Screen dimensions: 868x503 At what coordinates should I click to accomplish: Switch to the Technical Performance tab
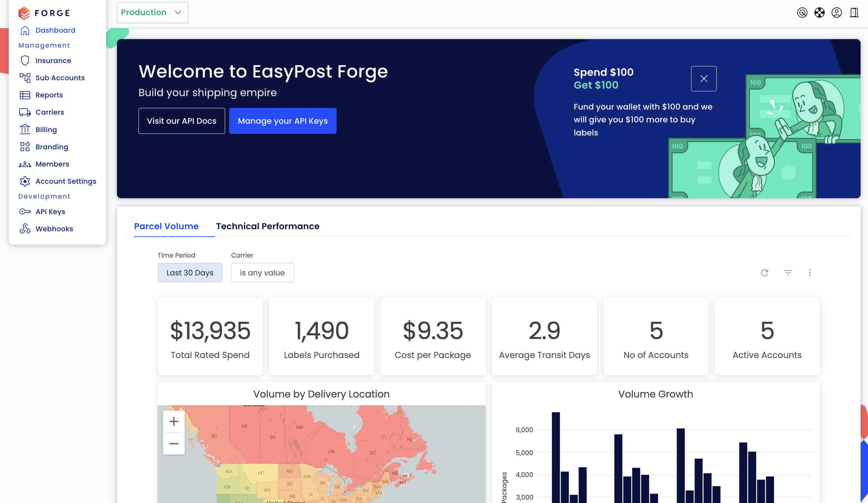[268, 226]
